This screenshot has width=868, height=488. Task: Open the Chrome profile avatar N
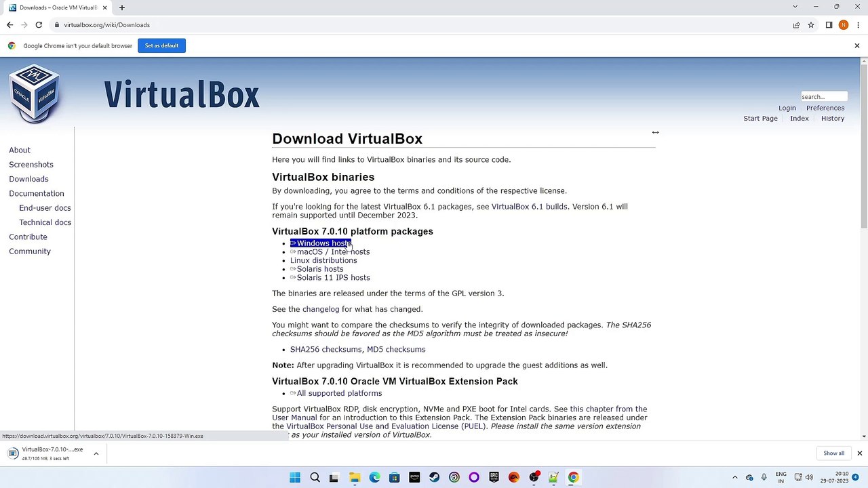(843, 25)
